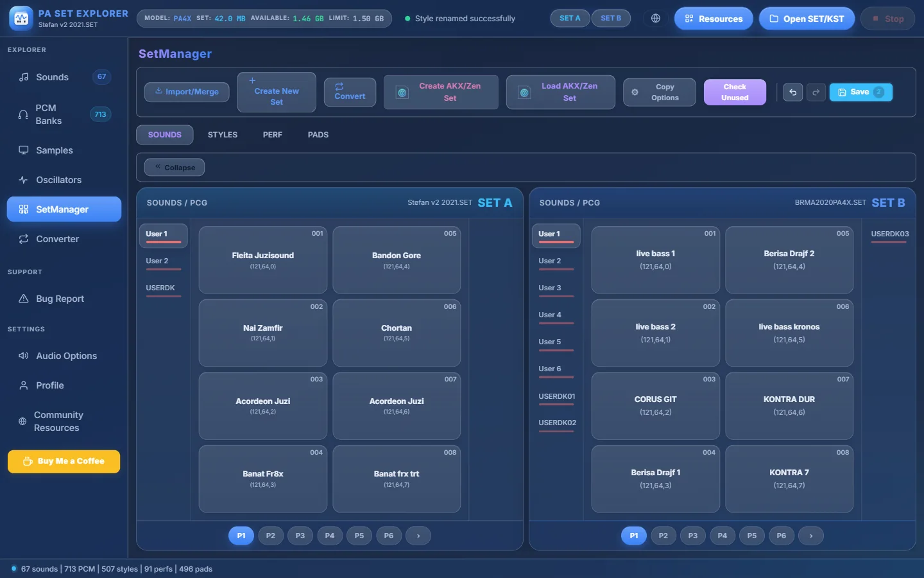Switch to the PADS tab

(318, 135)
